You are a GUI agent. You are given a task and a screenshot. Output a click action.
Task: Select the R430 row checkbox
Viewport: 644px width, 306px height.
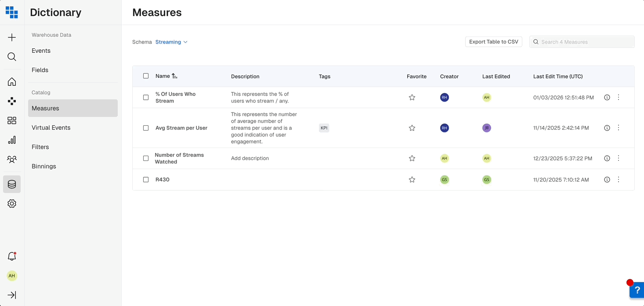(146, 179)
